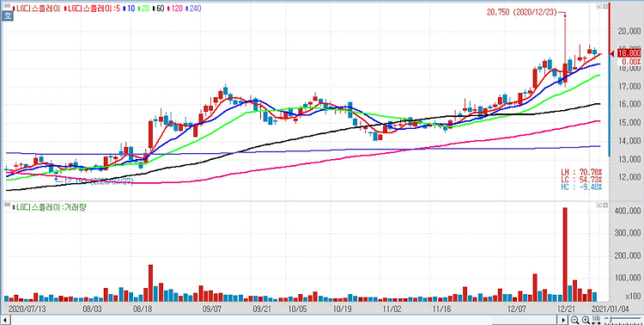
Task: Click the zoom in magnifier icon
Action: click(586, 320)
